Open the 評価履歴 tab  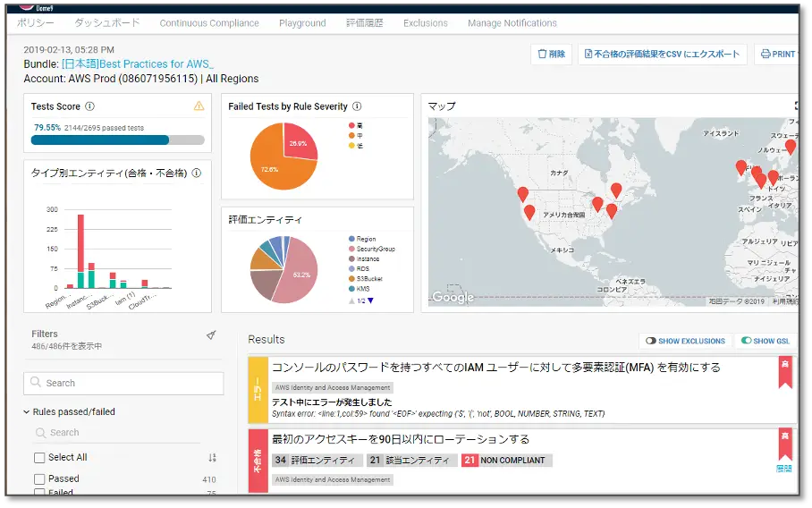(365, 22)
